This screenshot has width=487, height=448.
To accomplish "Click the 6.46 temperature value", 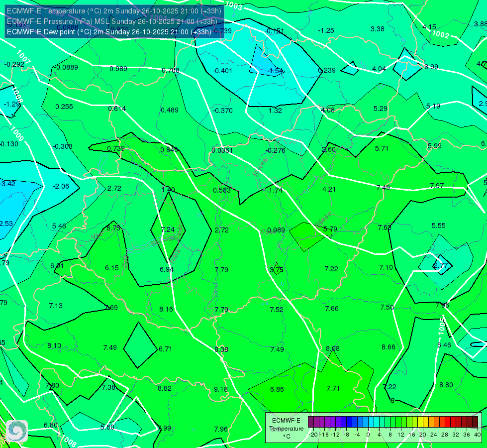I will [x=444, y=345].
